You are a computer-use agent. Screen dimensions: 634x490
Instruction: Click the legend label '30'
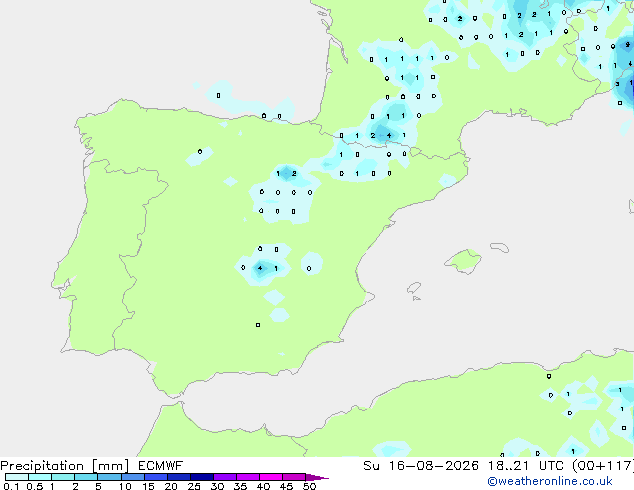pyautogui.click(x=217, y=486)
